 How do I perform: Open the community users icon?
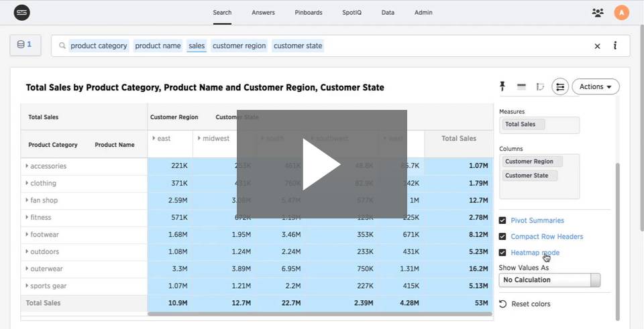(598, 12)
